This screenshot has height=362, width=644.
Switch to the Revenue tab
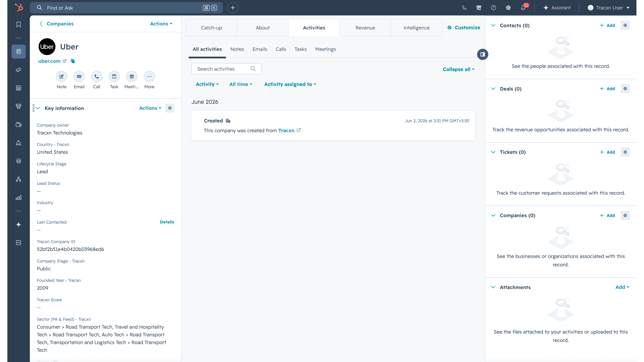365,28
